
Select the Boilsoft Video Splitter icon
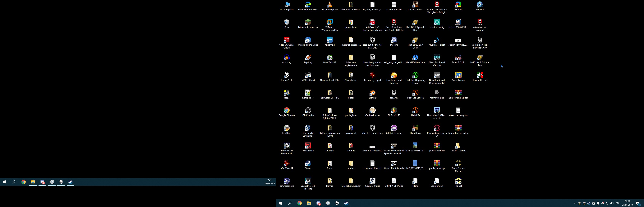329,113
